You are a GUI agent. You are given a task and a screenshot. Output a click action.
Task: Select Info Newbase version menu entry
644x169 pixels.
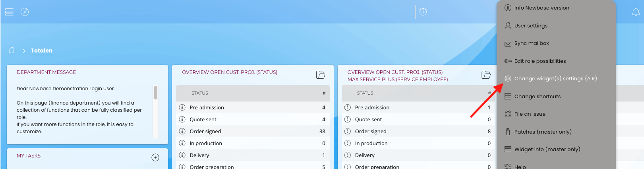tap(542, 8)
